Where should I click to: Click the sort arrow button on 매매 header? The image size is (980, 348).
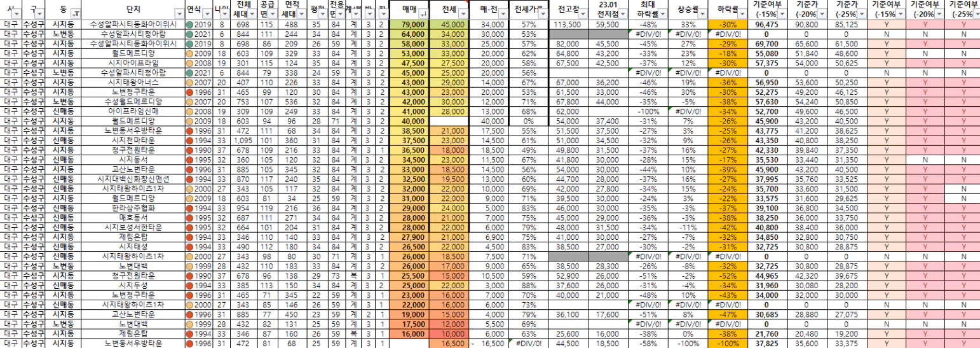pyautogui.click(x=425, y=13)
